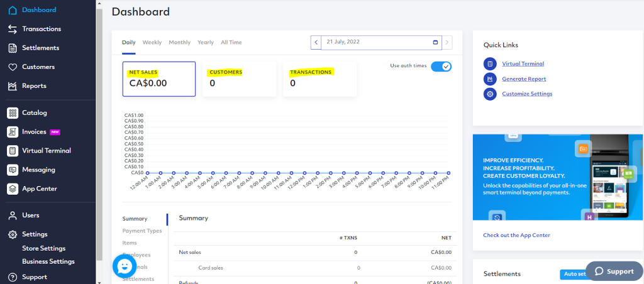Select the Net Sales card
Screen dimensions: 644x284
(x=159, y=79)
